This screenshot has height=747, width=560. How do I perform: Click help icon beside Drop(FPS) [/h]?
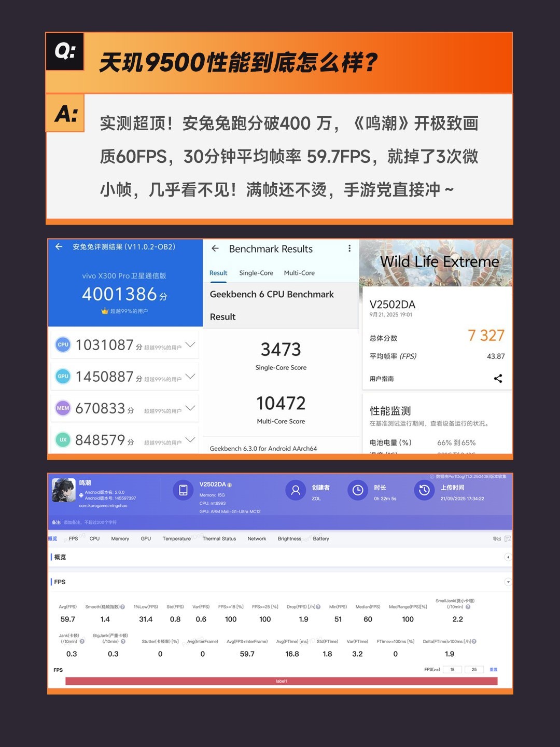point(318,606)
